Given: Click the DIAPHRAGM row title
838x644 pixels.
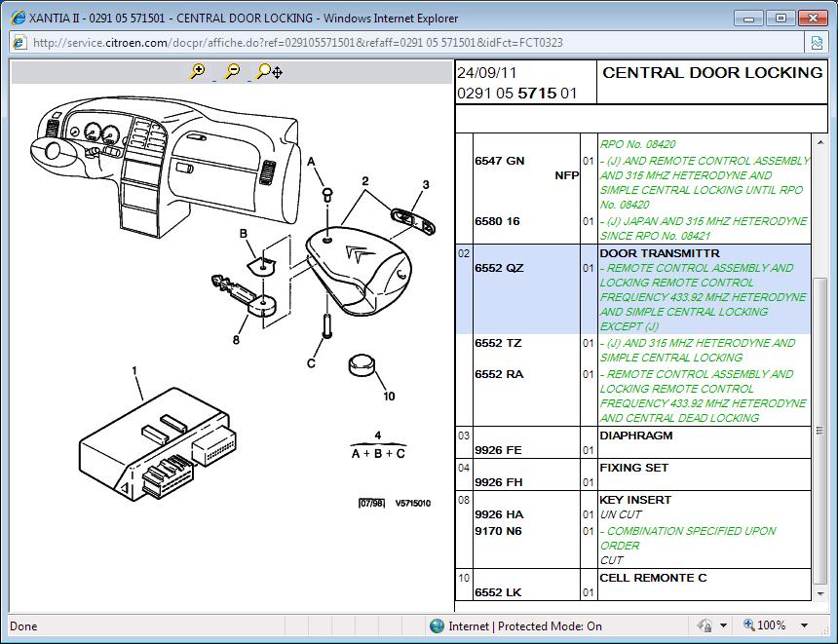Looking at the screenshot, I should [636, 436].
